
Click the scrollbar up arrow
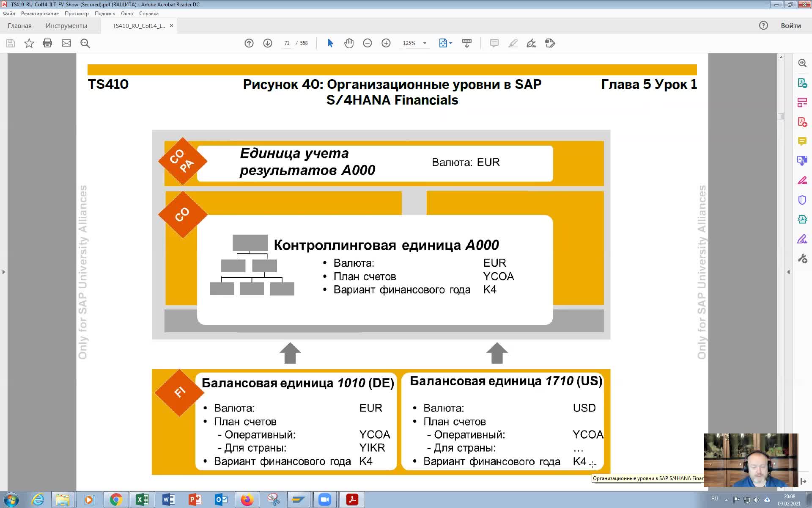coord(781,57)
